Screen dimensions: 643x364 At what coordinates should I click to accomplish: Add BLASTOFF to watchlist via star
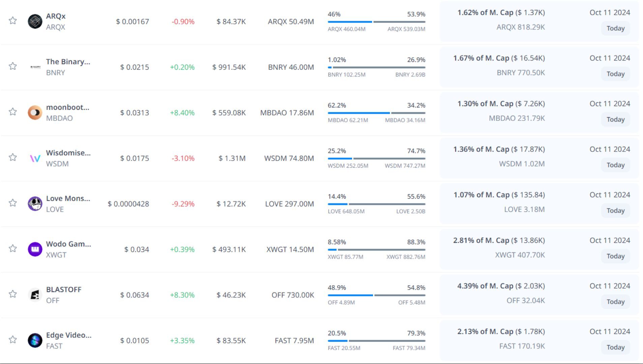13,294
